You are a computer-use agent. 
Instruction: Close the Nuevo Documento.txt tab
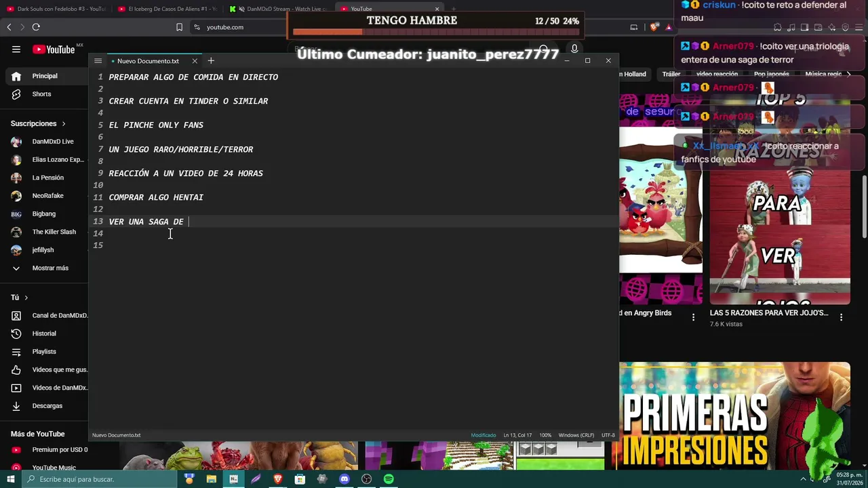[x=195, y=61]
